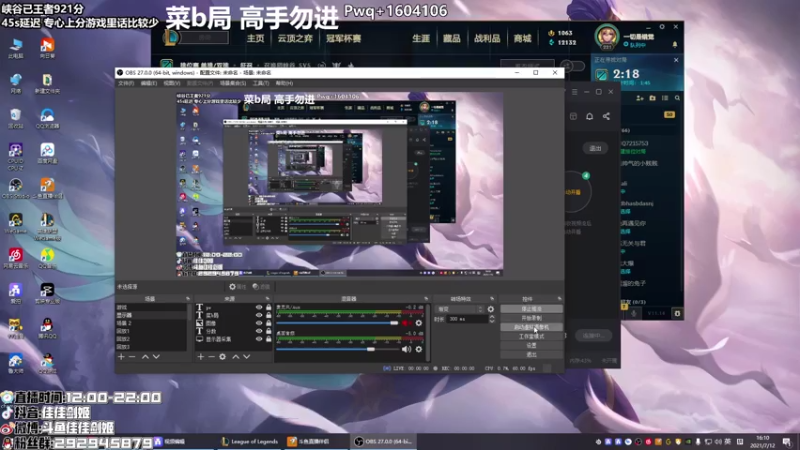
Task: Open the 网易云音乐 desktop shortcut
Action: click(16, 258)
